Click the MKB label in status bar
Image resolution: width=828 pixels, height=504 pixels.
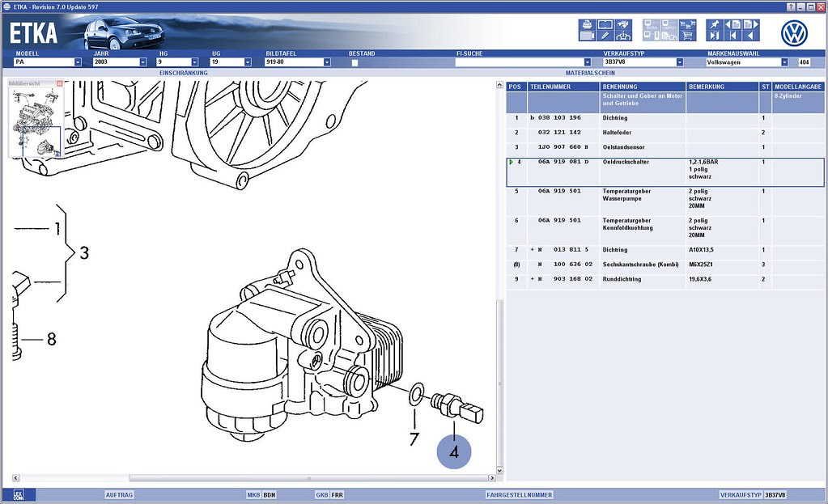253,494
